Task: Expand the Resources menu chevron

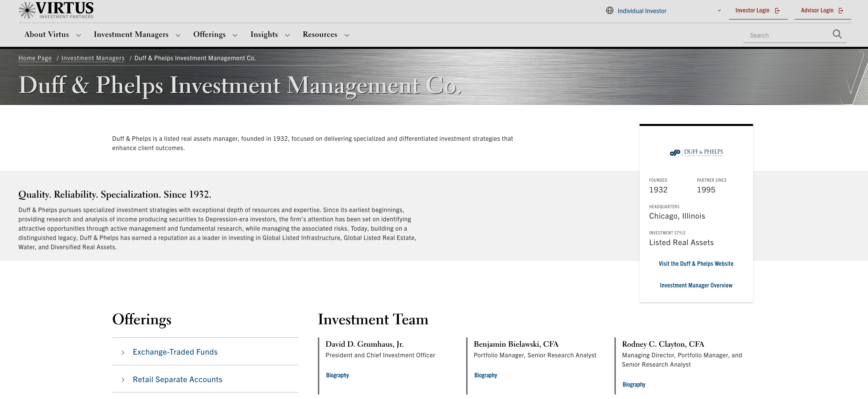Action: (347, 35)
